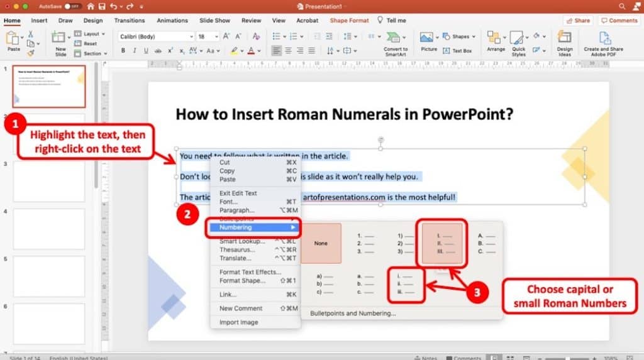Toggle the AutoSave switch

point(72,6)
